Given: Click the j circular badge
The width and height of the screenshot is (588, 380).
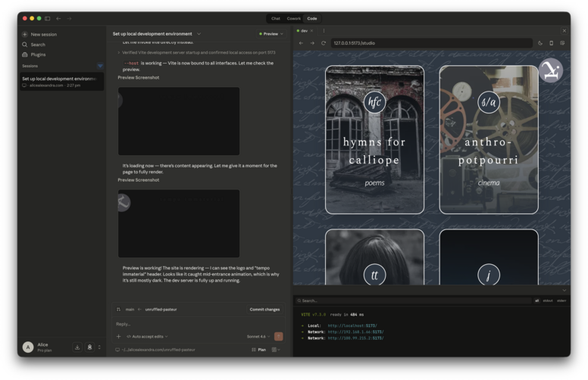Looking at the screenshot, I should 489,275.
